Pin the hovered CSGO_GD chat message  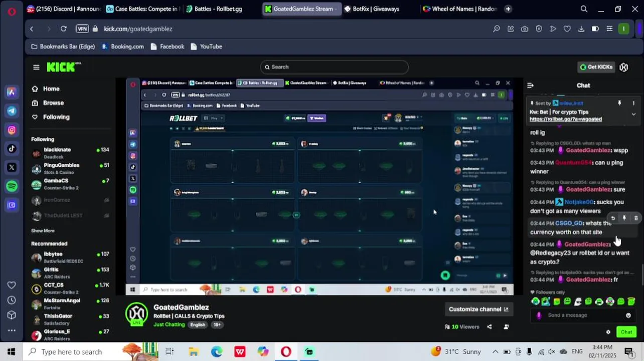coord(624,218)
